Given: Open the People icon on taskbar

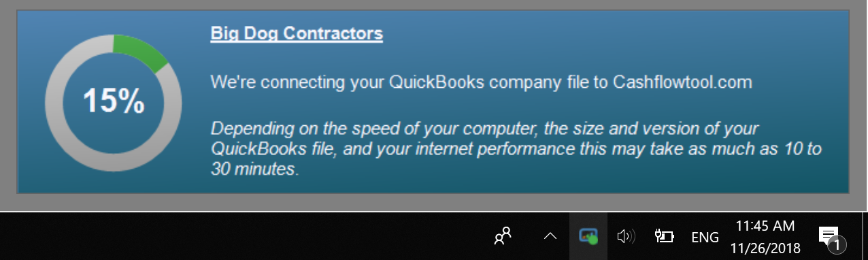Looking at the screenshot, I should tap(503, 236).
